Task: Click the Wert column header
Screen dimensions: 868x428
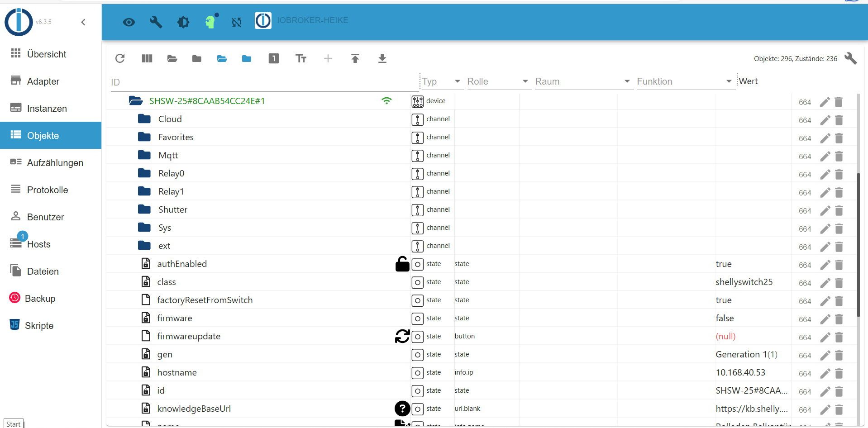Action: click(749, 81)
